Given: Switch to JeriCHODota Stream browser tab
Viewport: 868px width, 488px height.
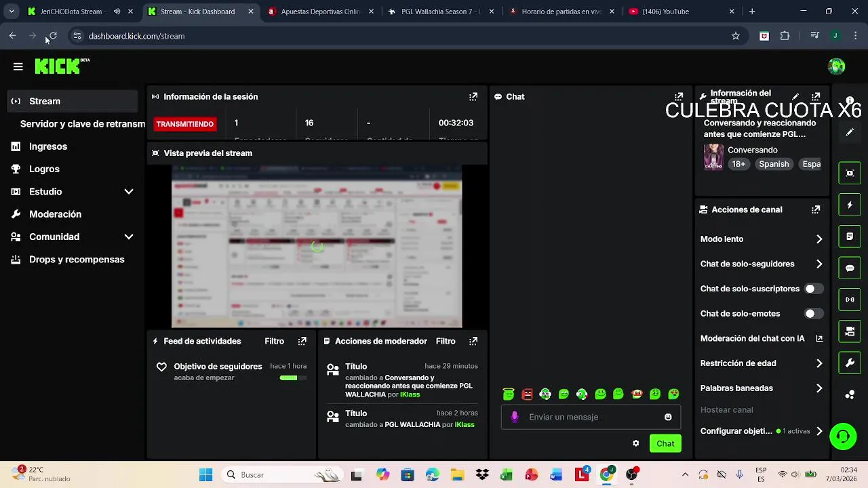Looking at the screenshot, I should [x=70, y=12].
